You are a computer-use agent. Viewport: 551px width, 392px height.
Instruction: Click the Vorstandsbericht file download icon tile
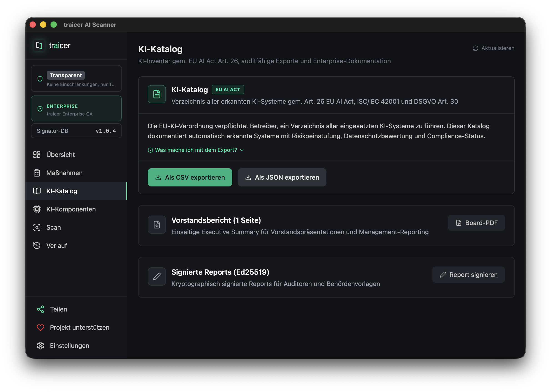coord(157,225)
